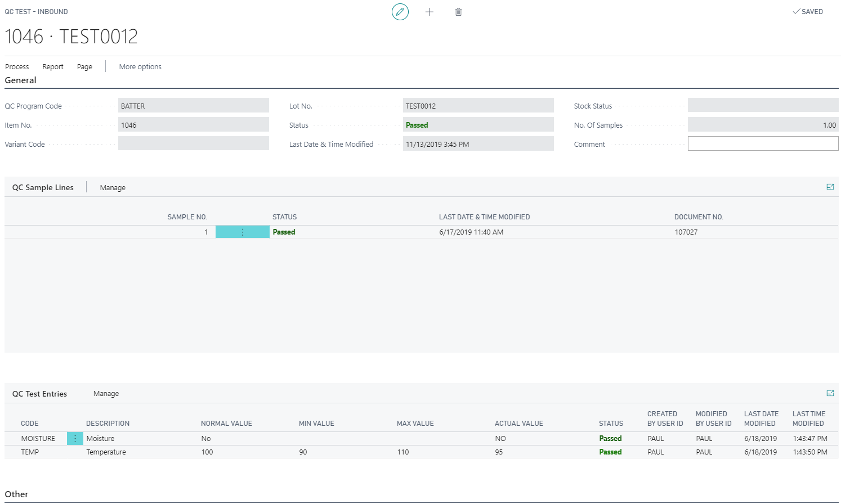
Task: Open the Process menu
Action: (17, 67)
